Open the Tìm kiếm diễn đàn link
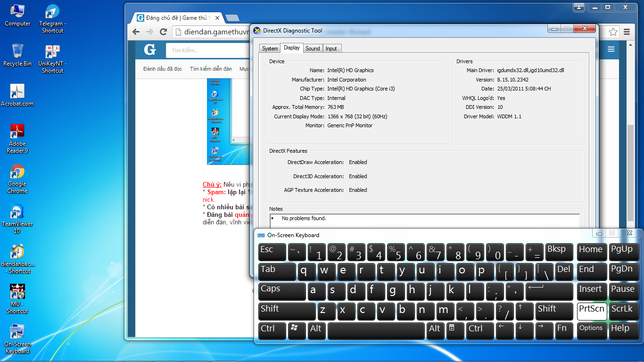The image size is (644, 362). 211,69
